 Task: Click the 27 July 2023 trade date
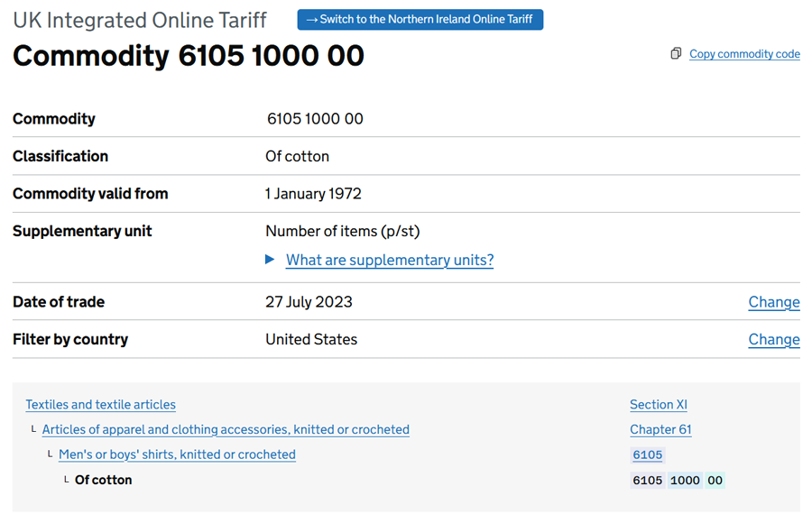pos(309,302)
